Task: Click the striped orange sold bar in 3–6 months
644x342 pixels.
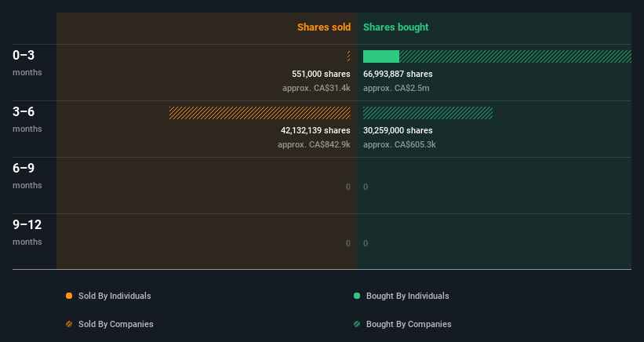Action: pos(260,113)
